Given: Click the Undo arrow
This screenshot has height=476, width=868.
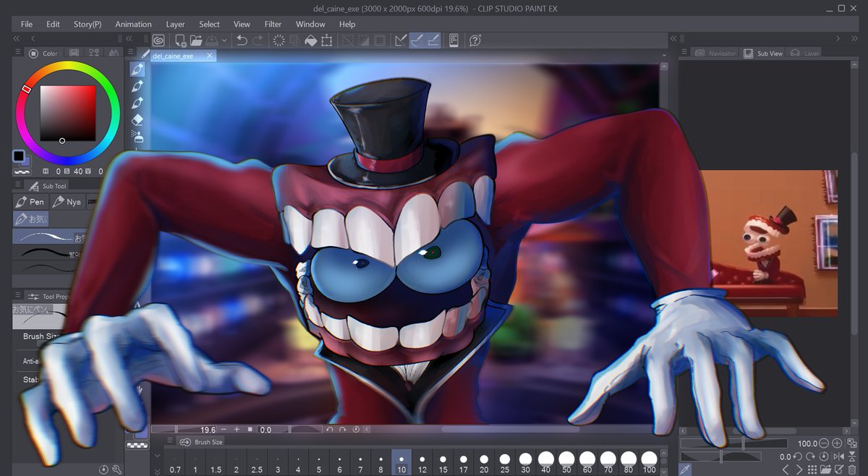Looking at the screenshot, I should [242, 41].
